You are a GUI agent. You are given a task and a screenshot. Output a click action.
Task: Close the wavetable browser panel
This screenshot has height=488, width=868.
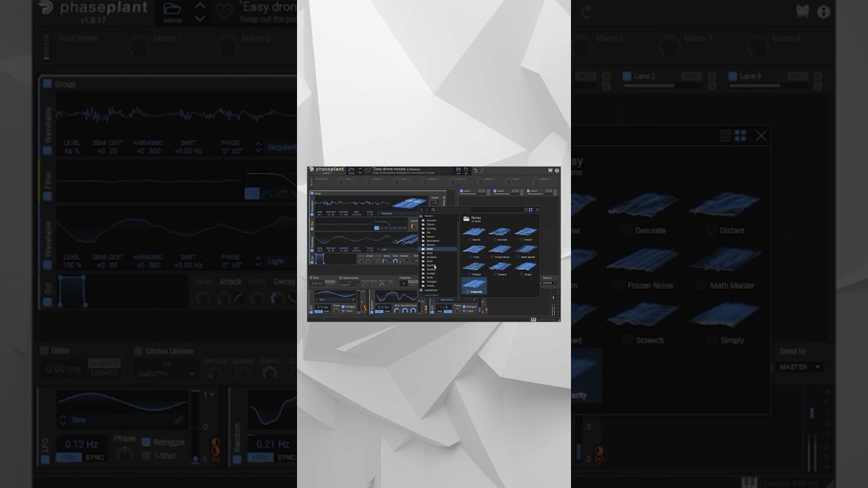[537, 209]
